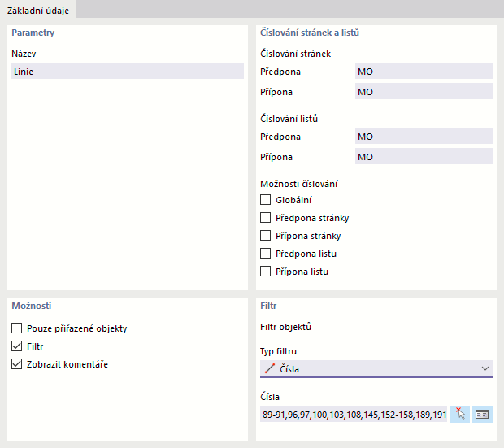Image resolution: width=504 pixels, height=448 pixels.
Task: Open the Čísla filter type combo box
Action: click(x=374, y=369)
